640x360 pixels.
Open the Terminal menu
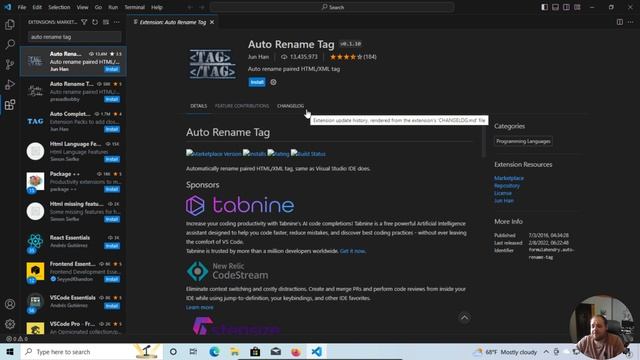(135, 7)
